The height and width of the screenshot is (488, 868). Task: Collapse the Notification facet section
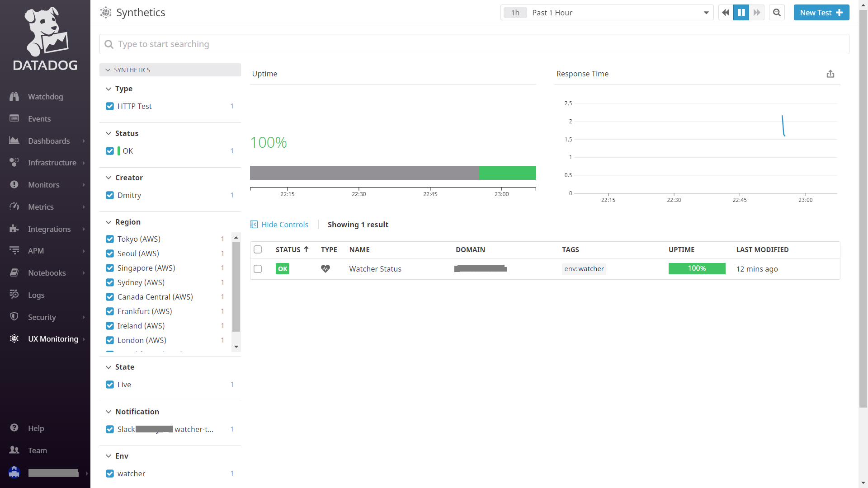tap(108, 412)
